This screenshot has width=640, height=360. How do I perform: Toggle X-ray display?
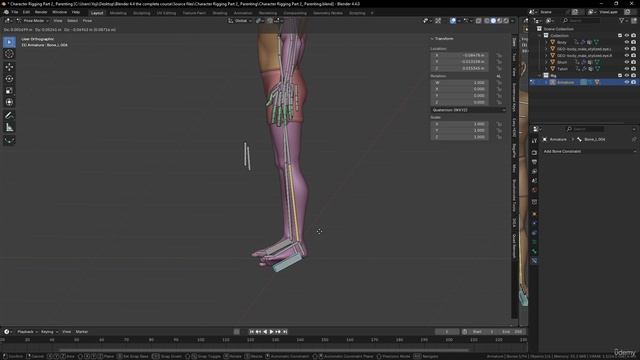point(478,20)
